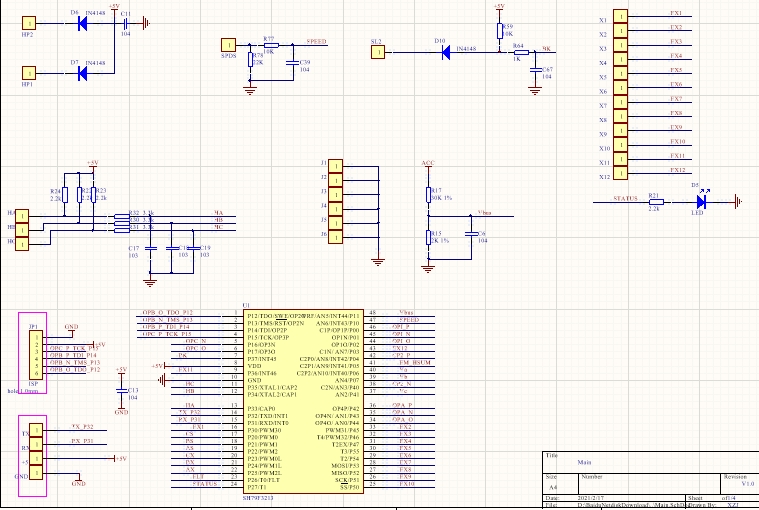
Task: Click the X12 connector pad
Action: point(621,173)
